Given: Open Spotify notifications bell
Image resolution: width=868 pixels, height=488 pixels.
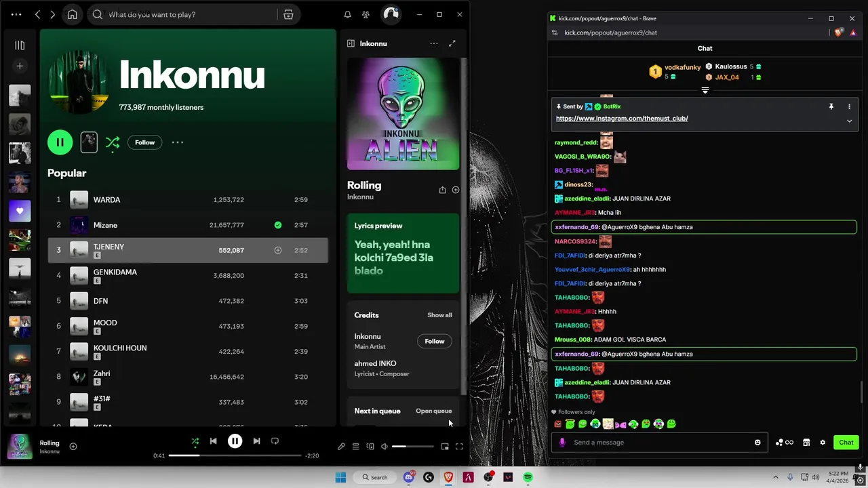Looking at the screenshot, I should click(x=347, y=14).
